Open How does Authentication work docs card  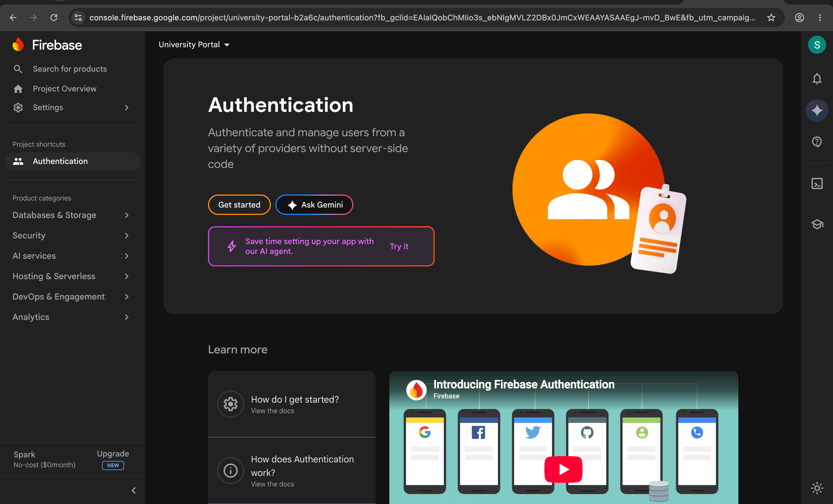[x=292, y=471]
